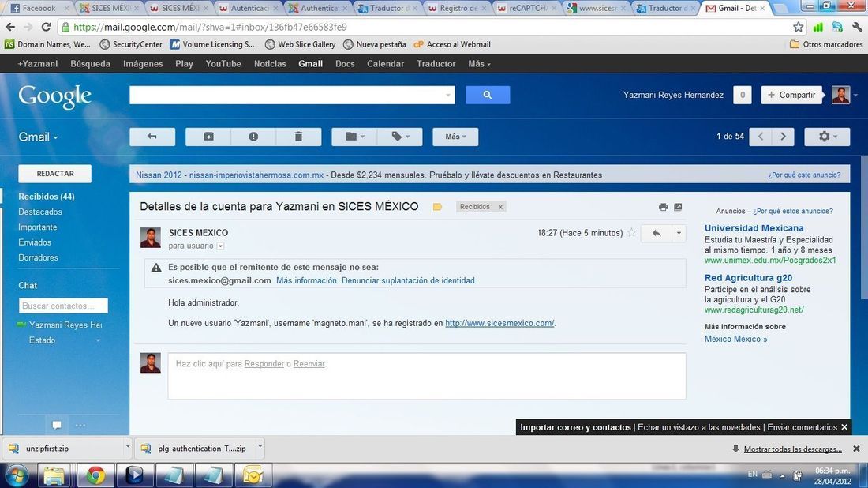
Task: Open Docs in Google bar
Action: (x=345, y=64)
